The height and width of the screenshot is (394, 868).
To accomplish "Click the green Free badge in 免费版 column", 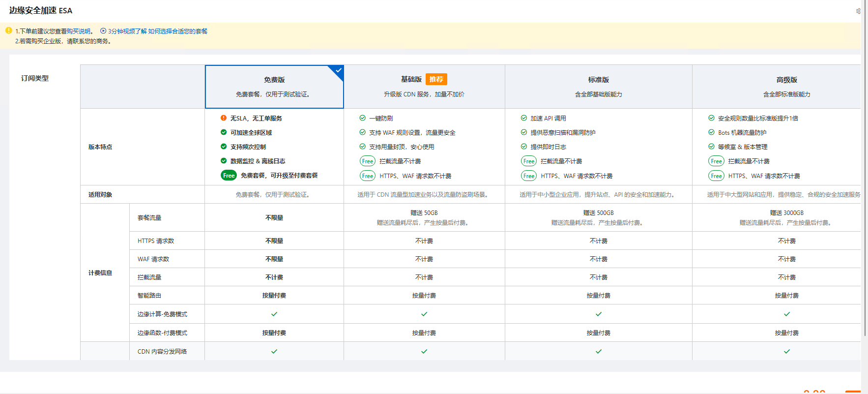I will 229,176.
